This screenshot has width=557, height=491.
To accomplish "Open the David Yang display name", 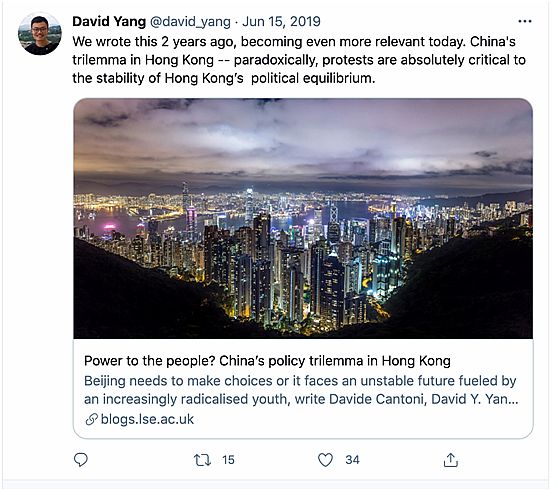I will tap(109, 22).
